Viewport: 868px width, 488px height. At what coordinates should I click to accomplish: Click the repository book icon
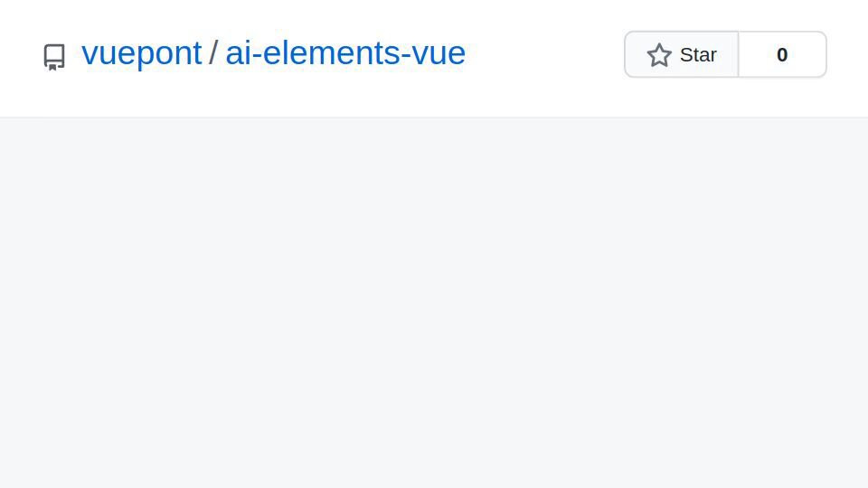[54, 57]
